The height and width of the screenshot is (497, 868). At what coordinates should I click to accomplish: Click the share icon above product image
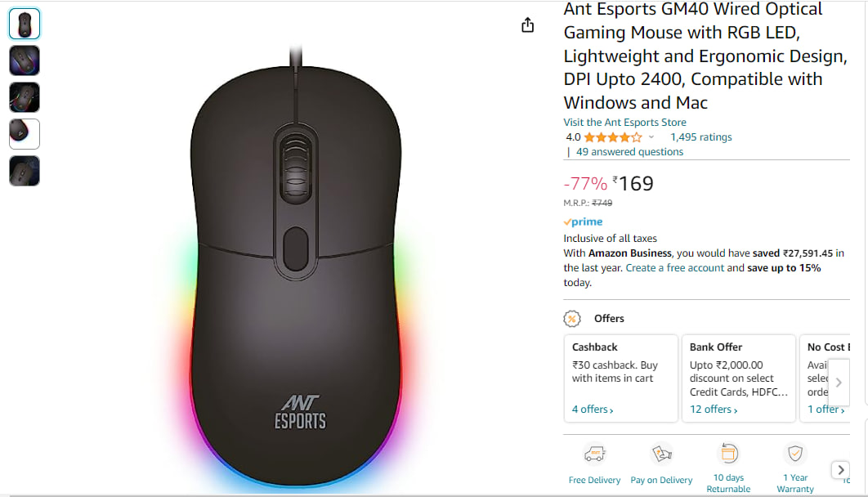pyautogui.click(x=527, y=25)
